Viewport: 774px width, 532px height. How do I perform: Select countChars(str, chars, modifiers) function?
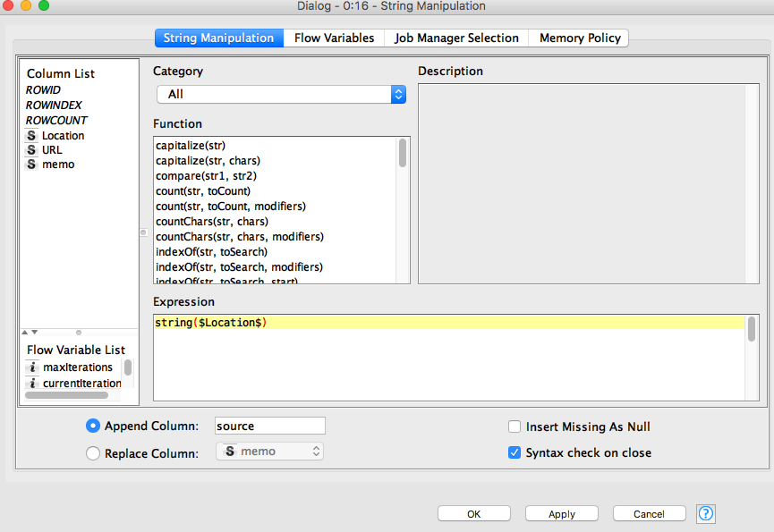(240, 237)
